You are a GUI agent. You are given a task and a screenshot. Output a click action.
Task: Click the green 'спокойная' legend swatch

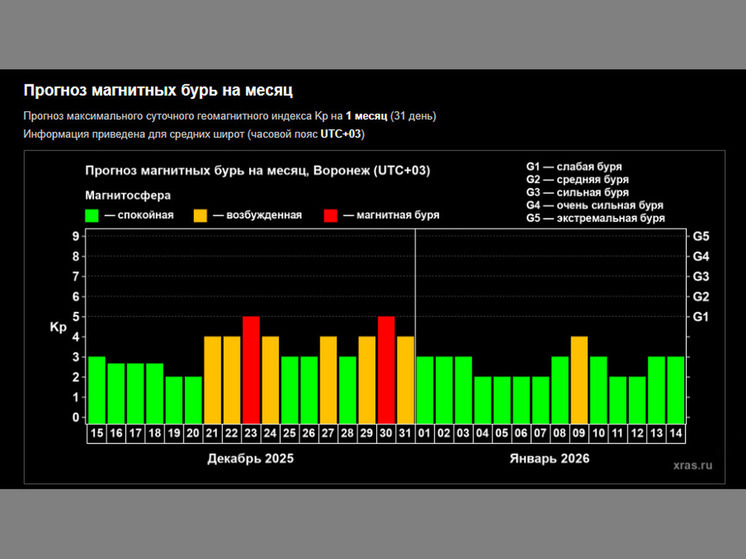pos(92,215)
